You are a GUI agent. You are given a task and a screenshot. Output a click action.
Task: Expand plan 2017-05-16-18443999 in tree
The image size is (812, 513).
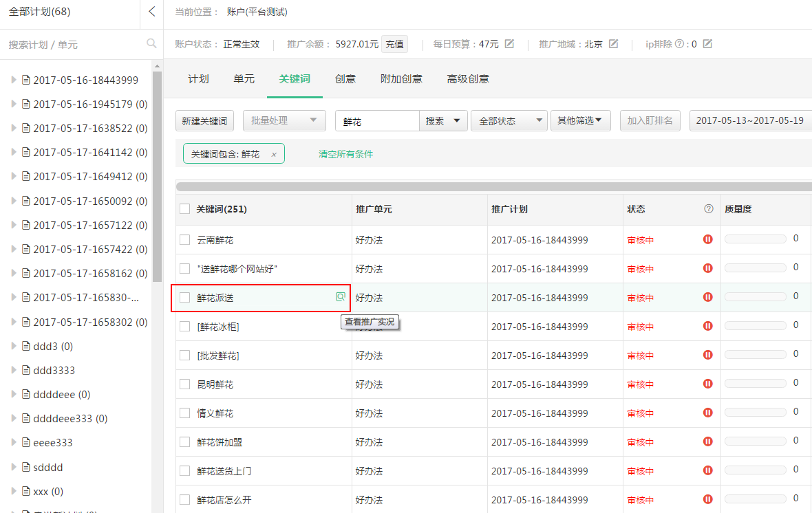pyautogui.click(x=14, y=80)
